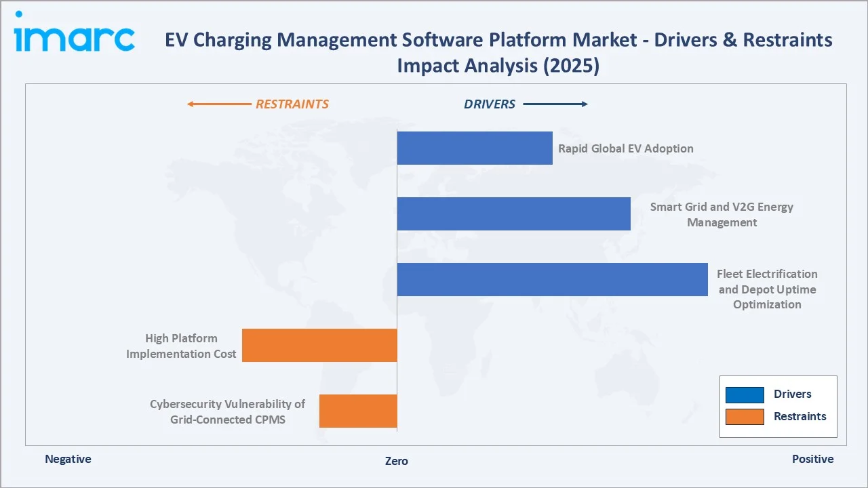Click the Cybersecurity Vulnerability orange bar

358,411
